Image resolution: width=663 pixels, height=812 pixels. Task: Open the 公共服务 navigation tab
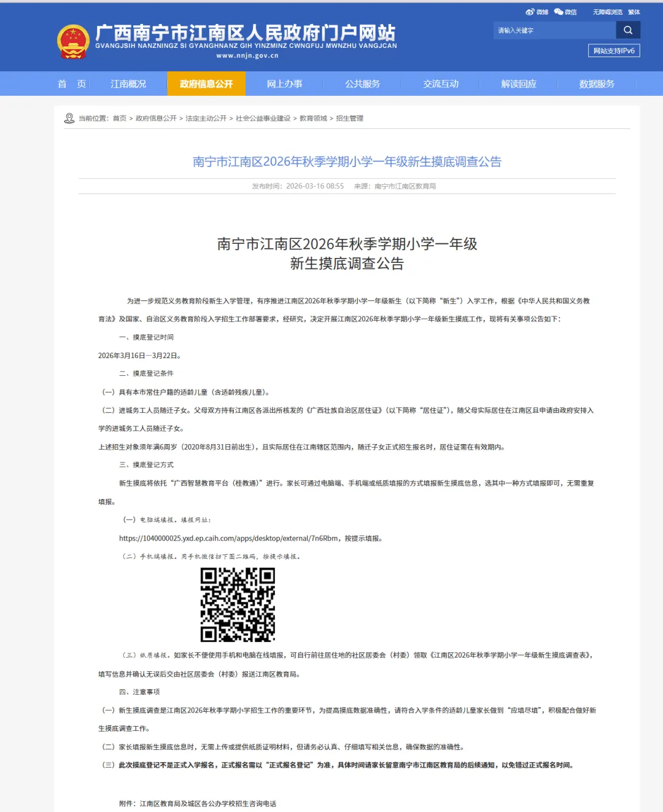click(x=362, y=84)
